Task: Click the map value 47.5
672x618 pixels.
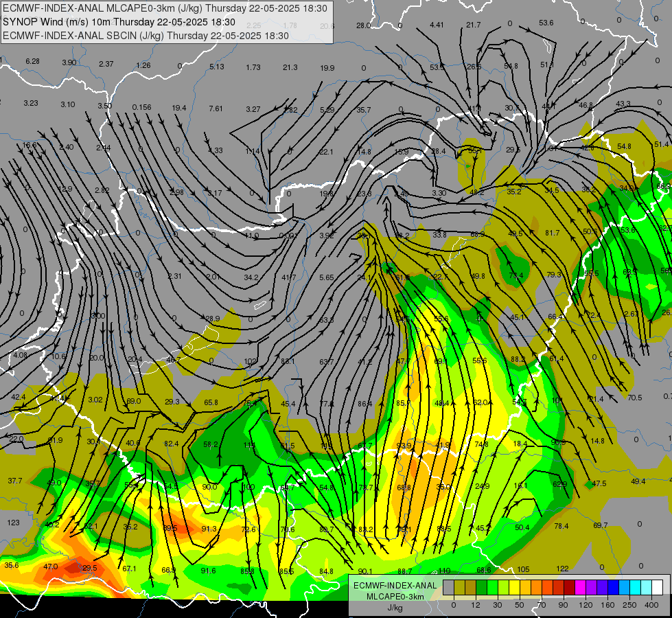Action: click(599, 483)
